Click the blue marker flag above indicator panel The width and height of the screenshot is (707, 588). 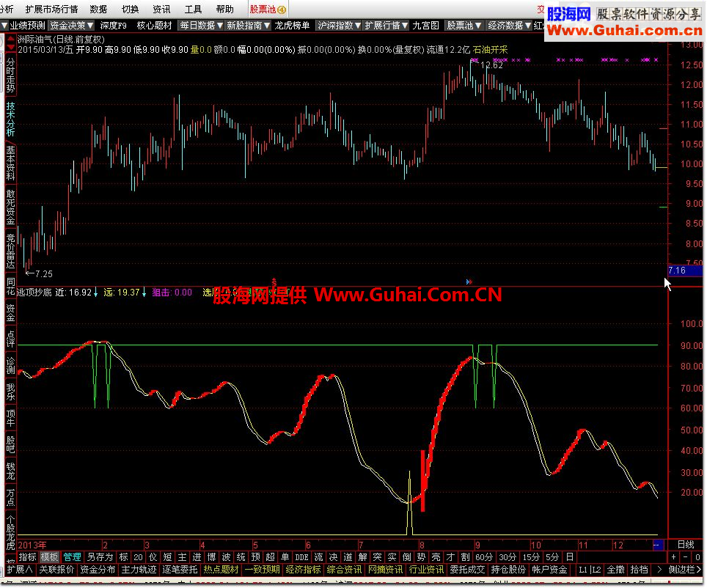[469, 282]
